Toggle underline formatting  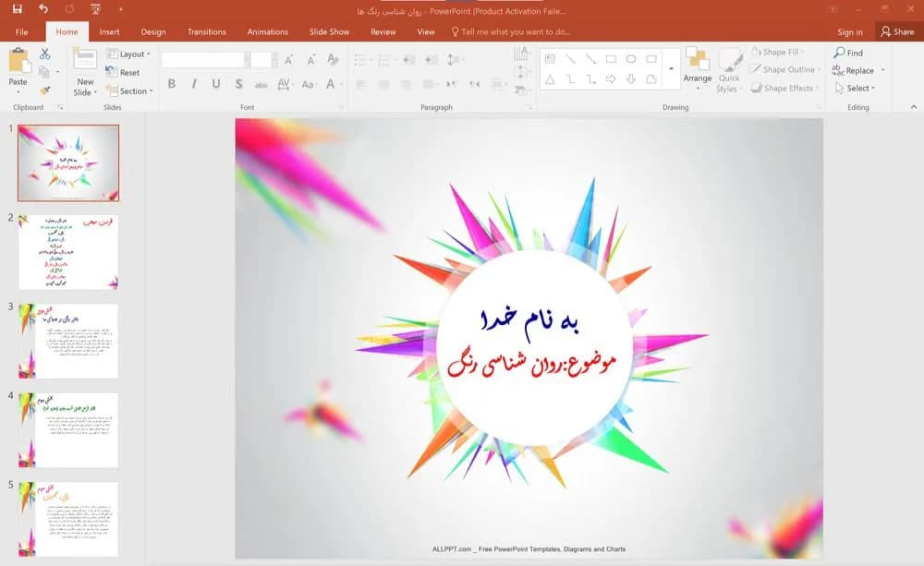216,84
